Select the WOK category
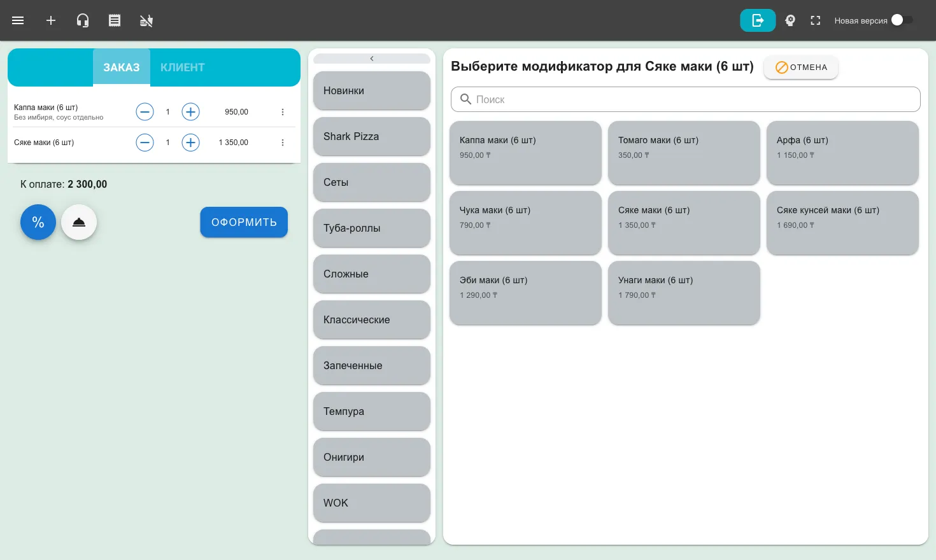The height and width of the screenshot is (560, 936). [x=372, y=503]
